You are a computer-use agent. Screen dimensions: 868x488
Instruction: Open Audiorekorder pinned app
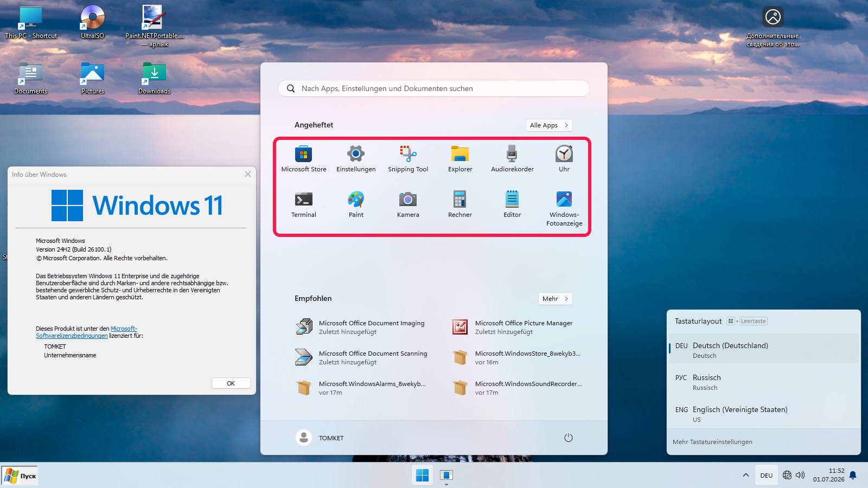pos(512,159)
